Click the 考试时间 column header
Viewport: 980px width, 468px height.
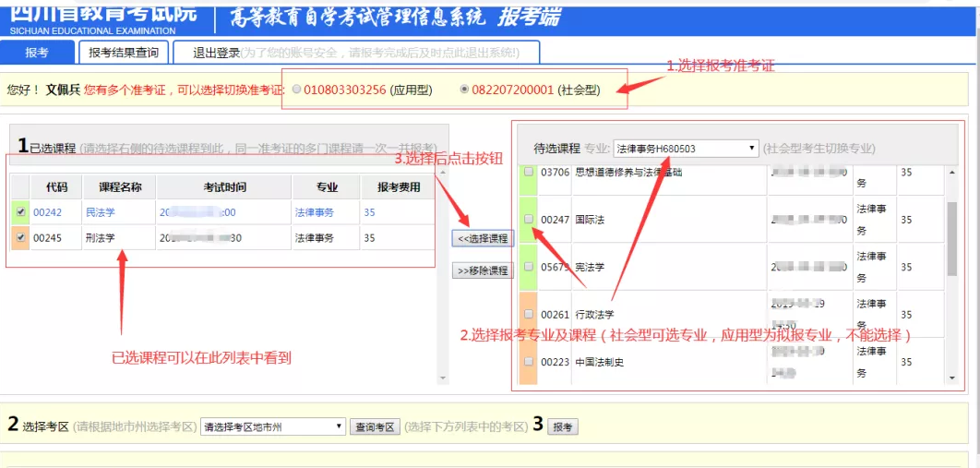223,186
